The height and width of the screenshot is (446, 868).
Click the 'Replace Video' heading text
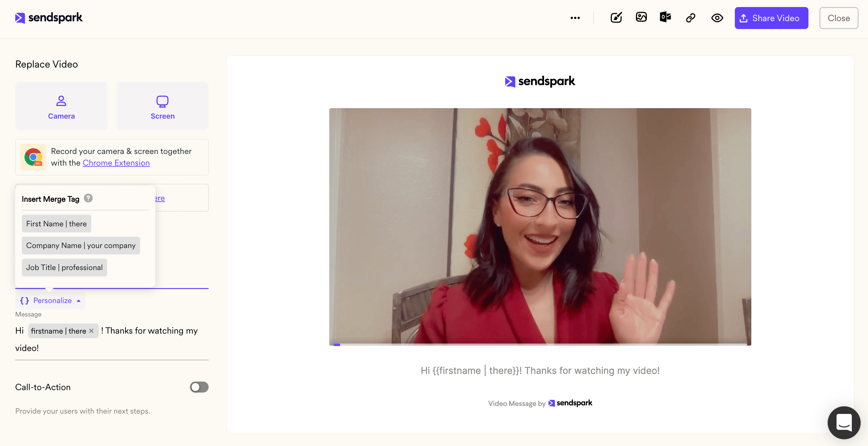point(46,64)
